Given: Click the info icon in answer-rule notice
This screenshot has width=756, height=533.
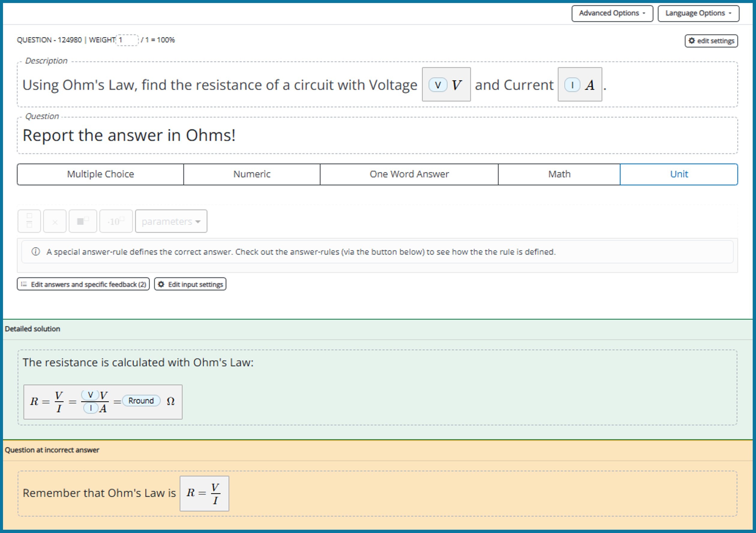Looking at the screenshot, I should click(36, 252).
